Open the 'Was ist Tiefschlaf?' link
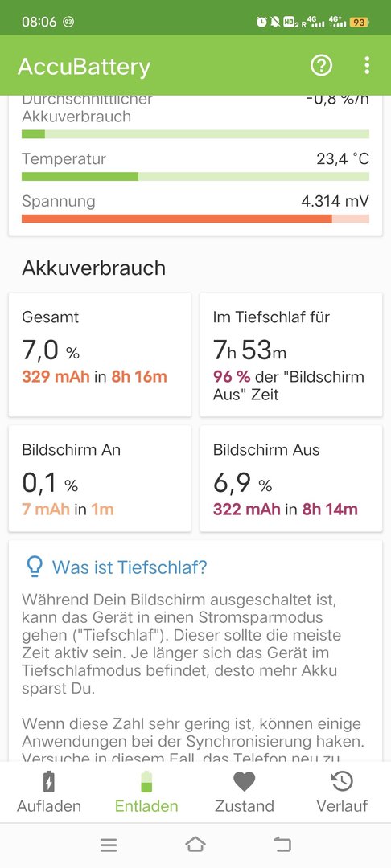This screenshot has height=868, width=391. 130,567
